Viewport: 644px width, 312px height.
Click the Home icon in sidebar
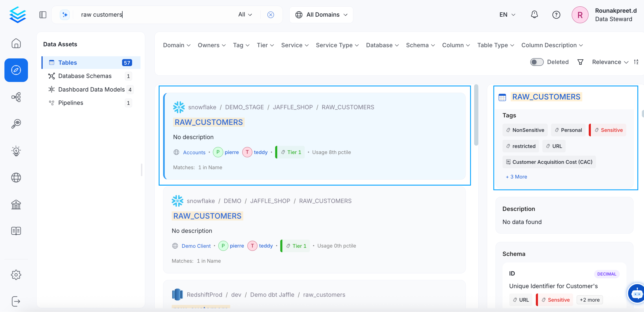point(16,43)
